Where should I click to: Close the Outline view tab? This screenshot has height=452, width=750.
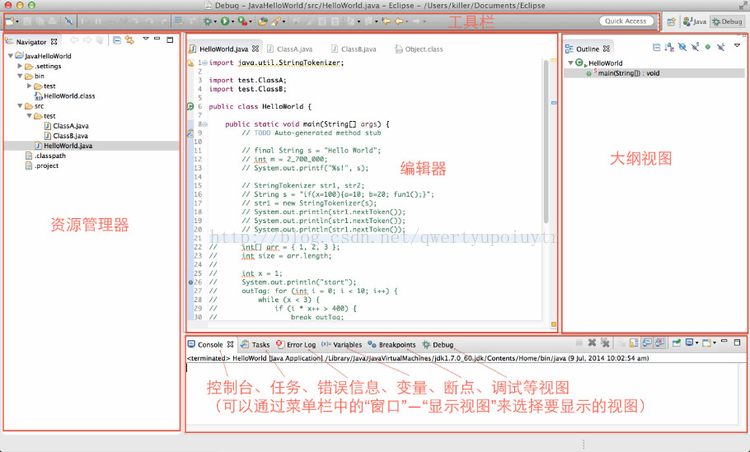point(606,49)
